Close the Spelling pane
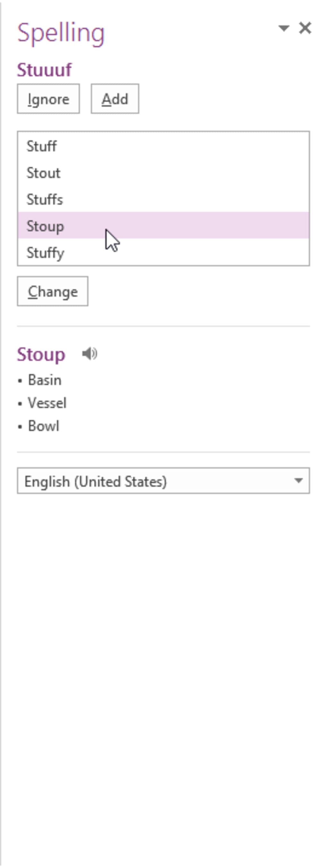The height and width of the screenshot is (868, 327). [x=305, y=28]
